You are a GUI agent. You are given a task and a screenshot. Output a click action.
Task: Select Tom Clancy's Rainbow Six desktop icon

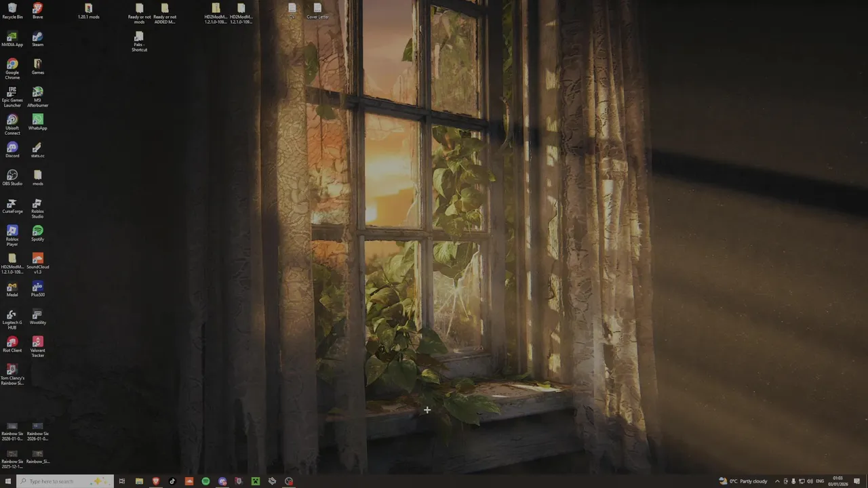tap(12, 375)
